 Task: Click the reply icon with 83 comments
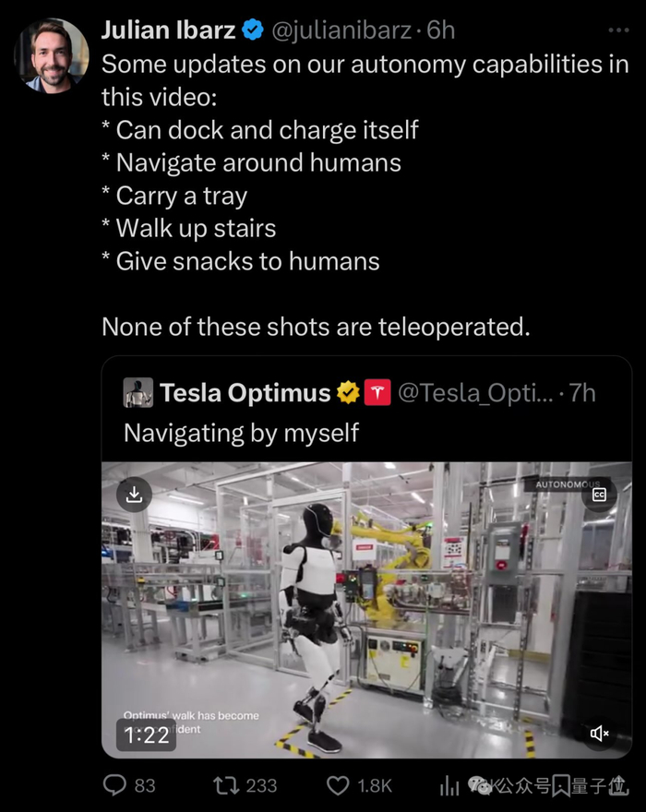114,785
